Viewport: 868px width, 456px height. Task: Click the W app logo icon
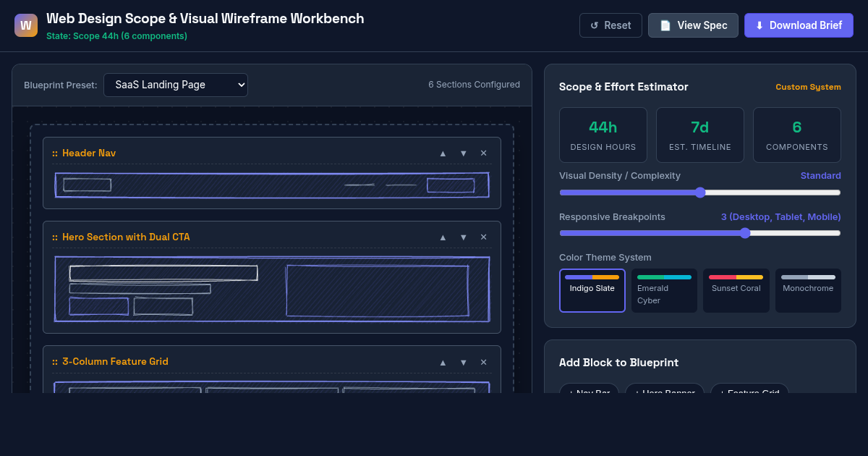26,25
